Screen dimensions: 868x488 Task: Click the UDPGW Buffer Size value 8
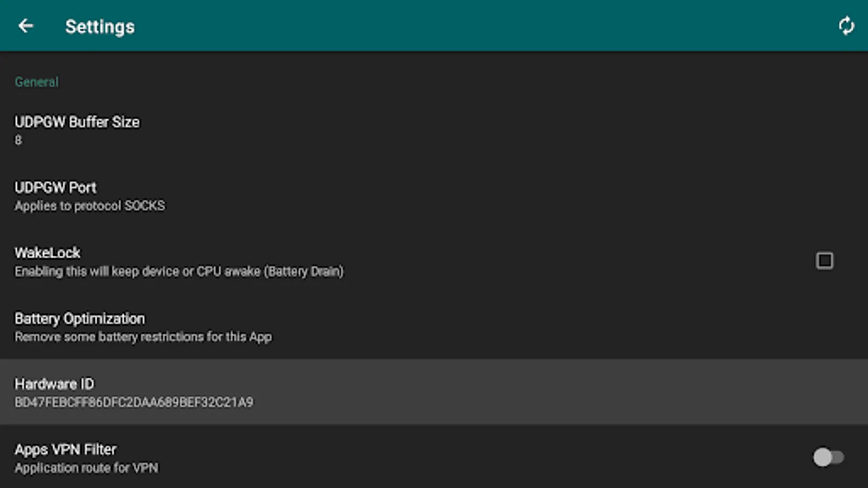18,140
